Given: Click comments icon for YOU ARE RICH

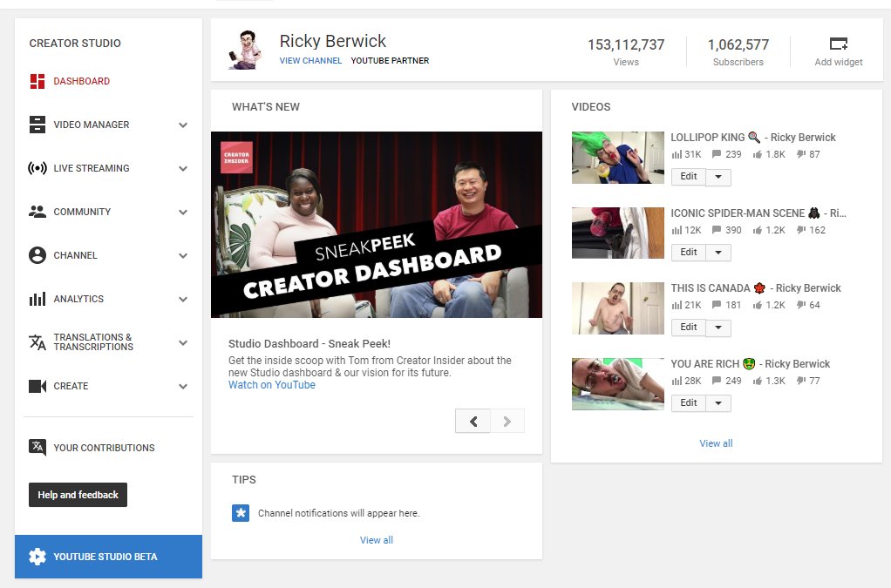Looking at the screenshot, I should coord(717,381).
